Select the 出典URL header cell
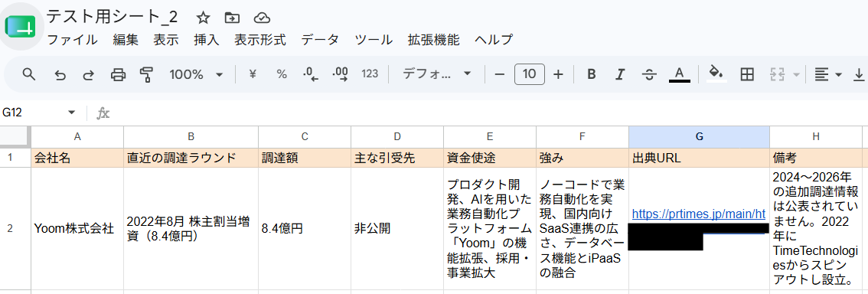Viewport: 868px width, 294px height. (699, 158)
